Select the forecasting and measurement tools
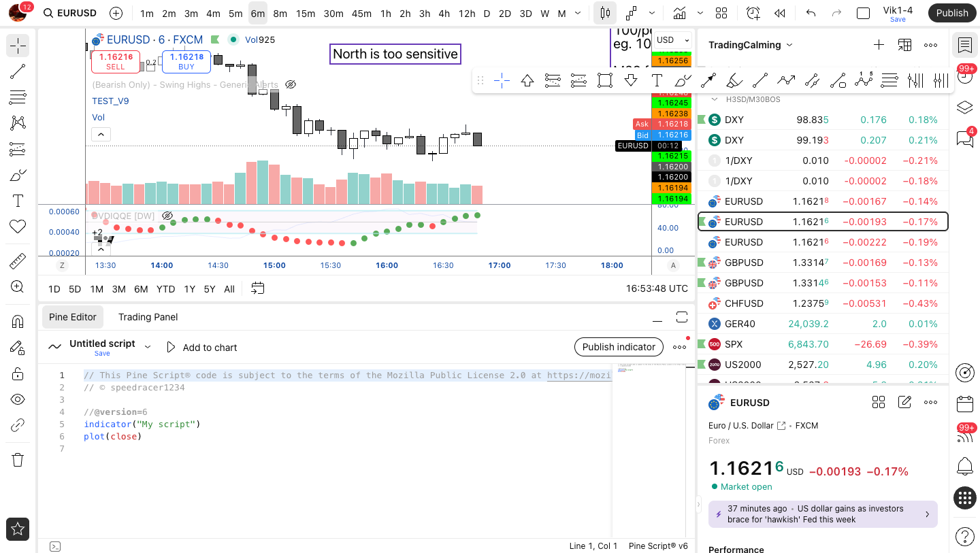The height and width of the screenshot is (553, 980). [18, 149]
